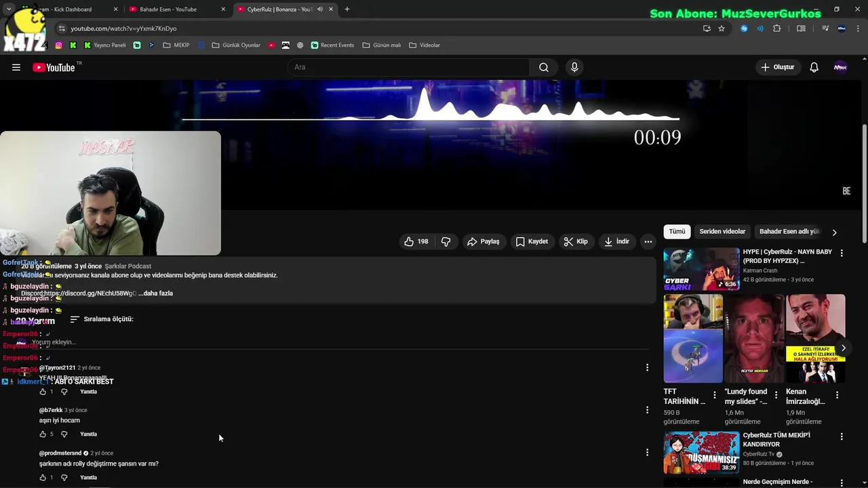Click the page vertical scrollbar
This screenshot has width=868, height=488.
click(x=864, y=183)
